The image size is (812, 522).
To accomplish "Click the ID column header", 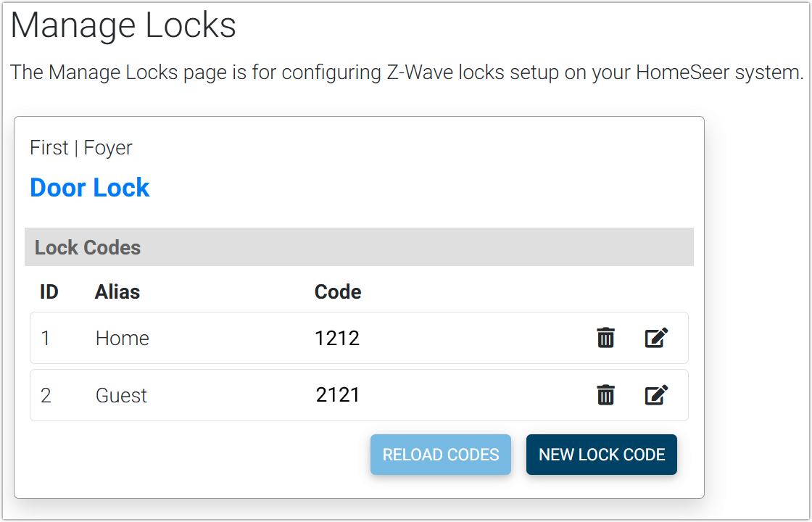I will pyautogui.click(x=49, y=292).
